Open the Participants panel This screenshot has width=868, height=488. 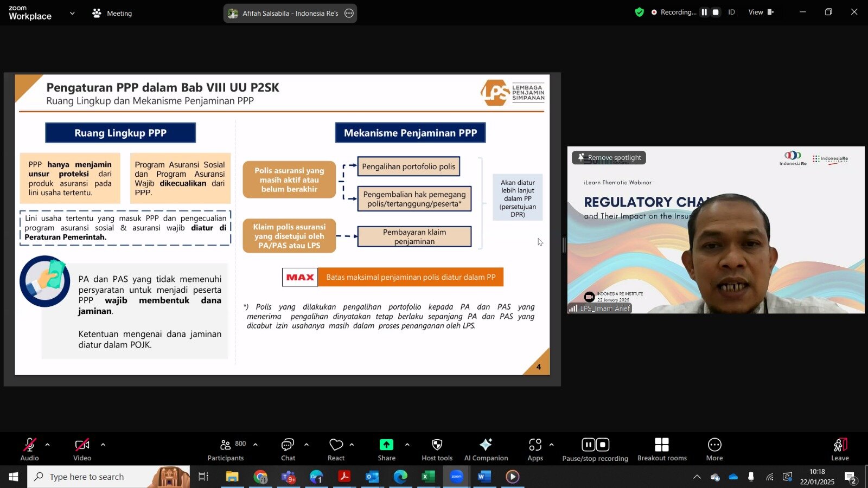227,450
